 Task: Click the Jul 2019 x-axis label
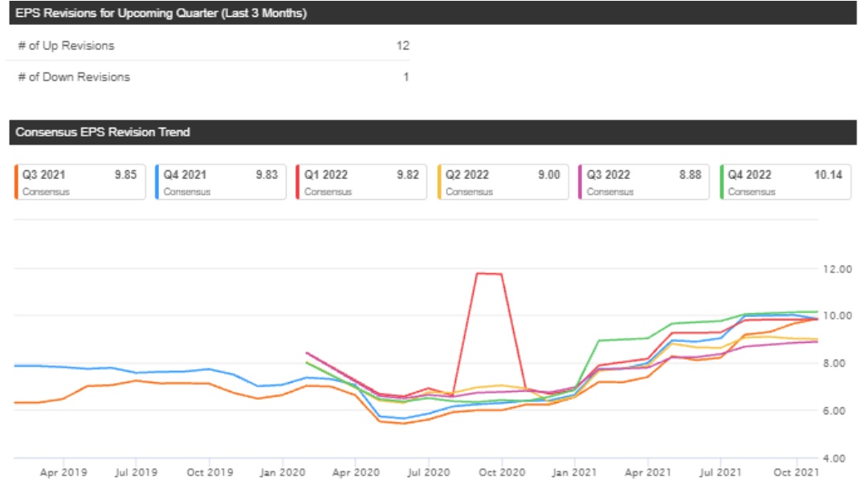(x=137, y=473)
